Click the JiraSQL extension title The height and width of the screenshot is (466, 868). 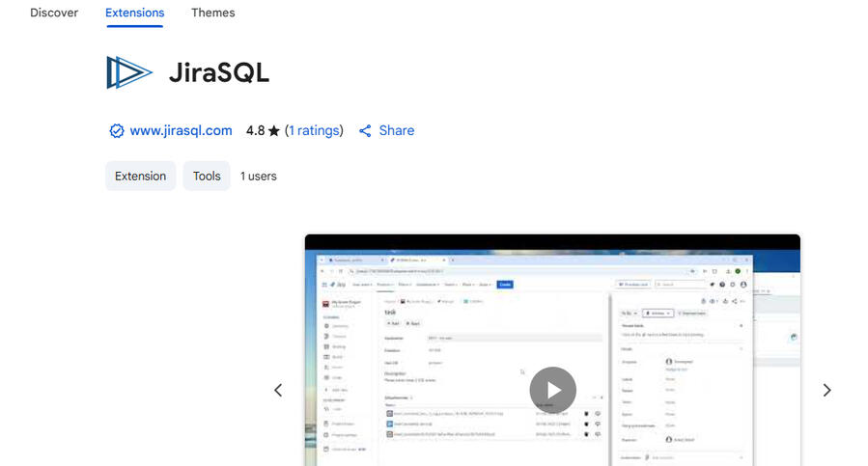click(219, 72)
